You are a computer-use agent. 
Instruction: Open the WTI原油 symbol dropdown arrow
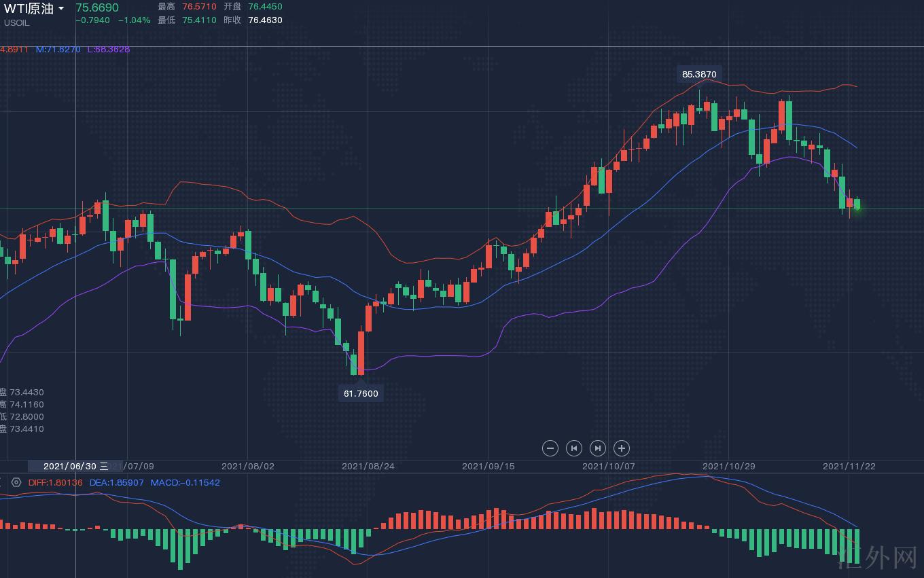(61, 9)
